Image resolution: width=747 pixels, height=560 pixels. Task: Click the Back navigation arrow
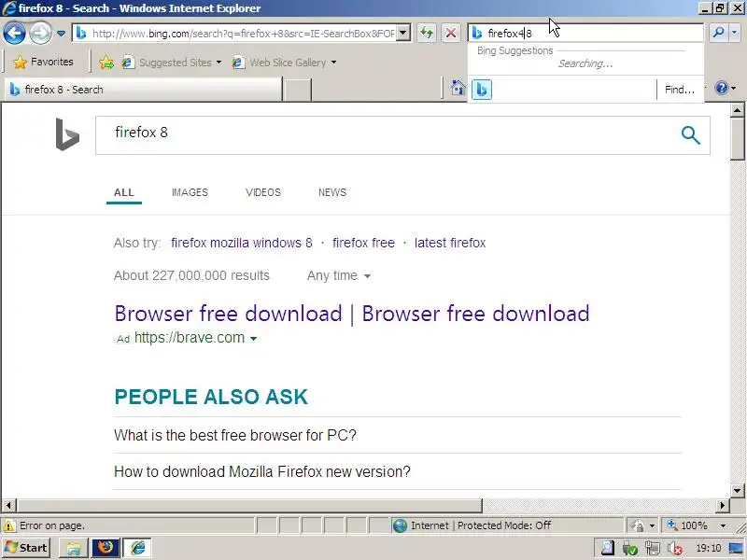[14, 34]
